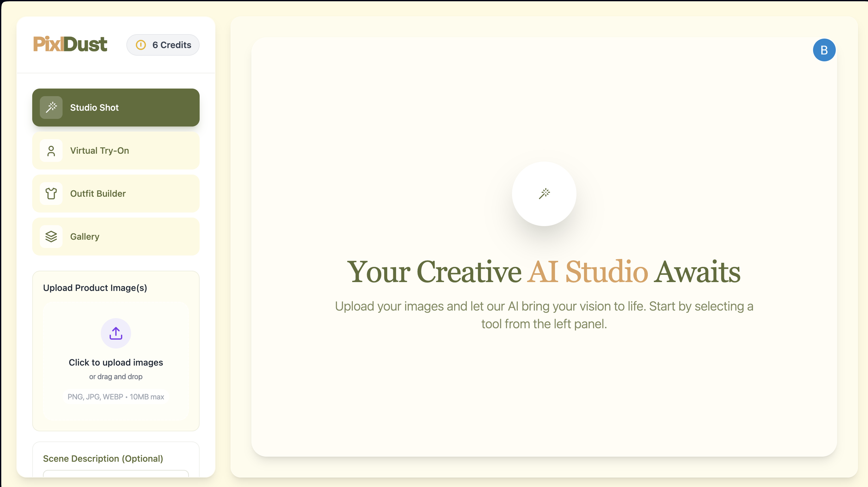Screen dimensions: 868x487
Task: Open the Studio Shot tool
Action: (116, 107)
